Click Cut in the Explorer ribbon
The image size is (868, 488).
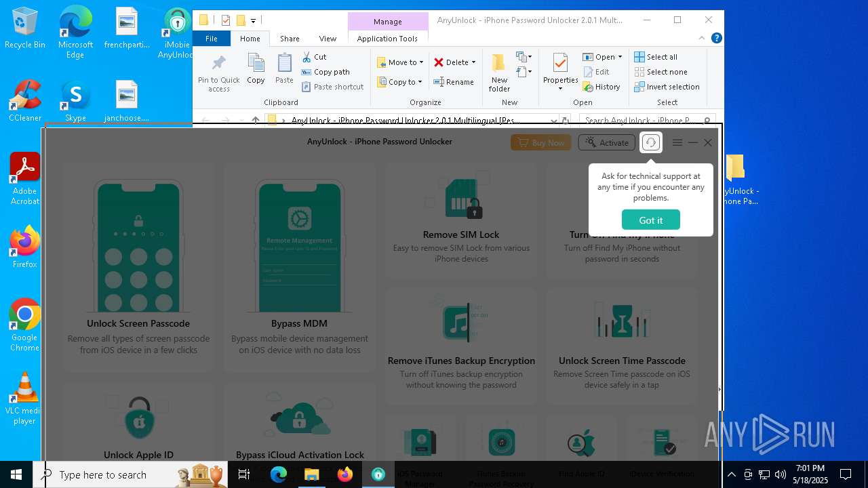[314, 57]
